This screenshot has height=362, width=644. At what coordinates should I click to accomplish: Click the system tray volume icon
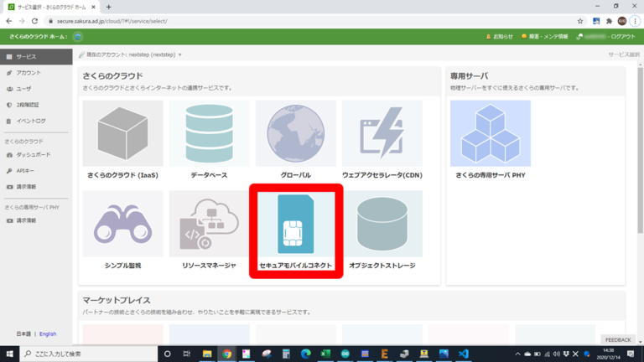(x=556, y=354)
